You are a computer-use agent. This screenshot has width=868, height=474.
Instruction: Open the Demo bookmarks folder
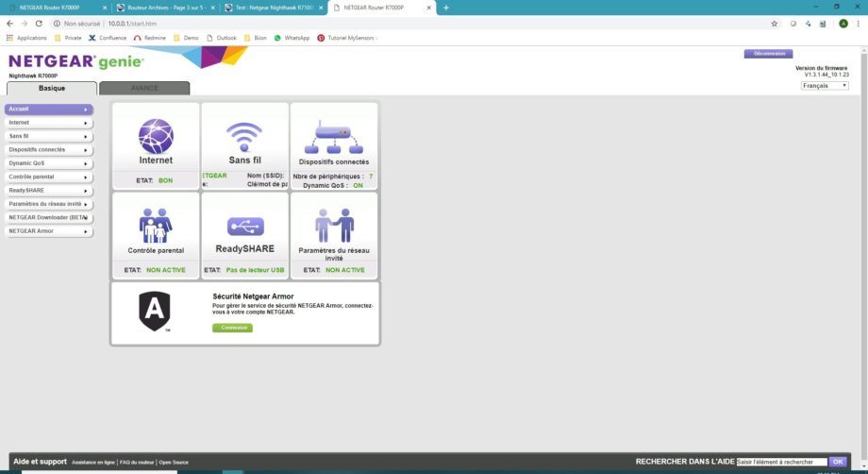point(186,38)
